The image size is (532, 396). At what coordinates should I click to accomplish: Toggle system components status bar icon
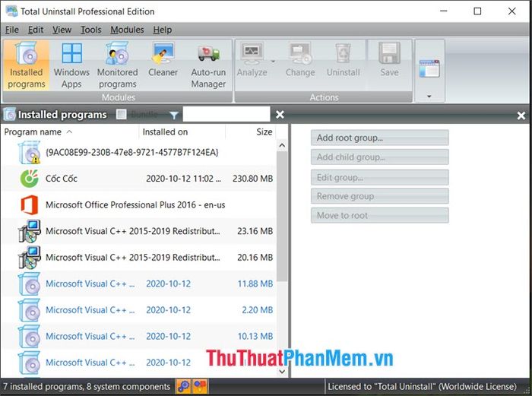click(200, 386)
